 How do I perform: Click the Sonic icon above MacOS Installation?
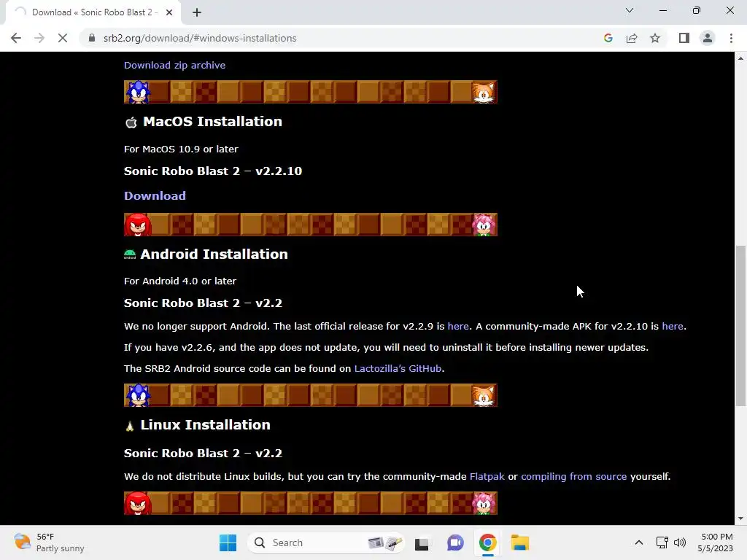tap(138, 92)
